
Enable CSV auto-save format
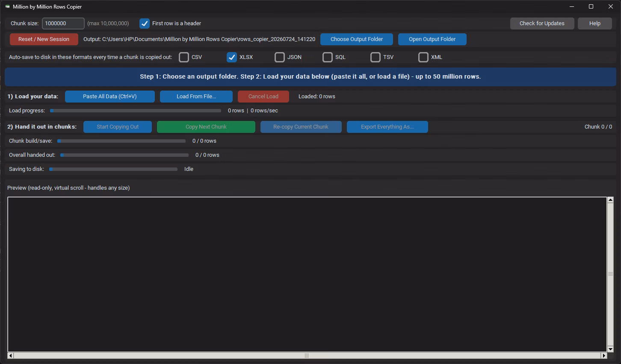pyautogui.click(x=184, y=57)
